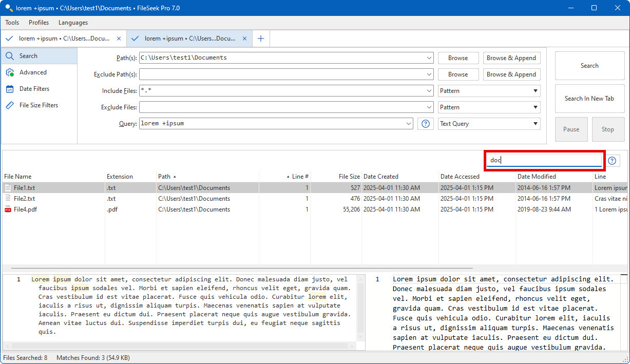This screenshot has height=364, width=630.
Task: Open the Text Query type dropdown
Action: 489,124
